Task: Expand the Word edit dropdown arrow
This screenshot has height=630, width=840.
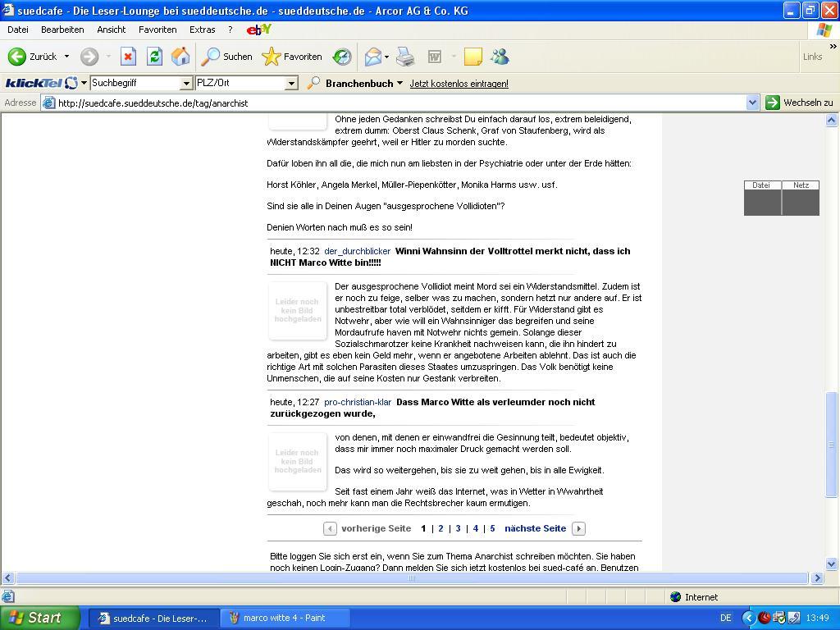Action: point(454,57)
